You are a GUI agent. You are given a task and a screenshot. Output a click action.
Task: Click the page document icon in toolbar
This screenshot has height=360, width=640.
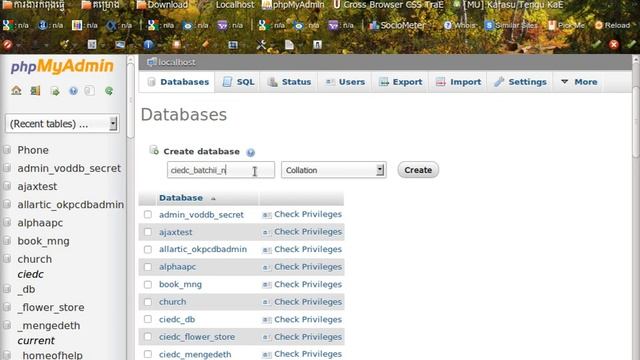click(289, 44)
